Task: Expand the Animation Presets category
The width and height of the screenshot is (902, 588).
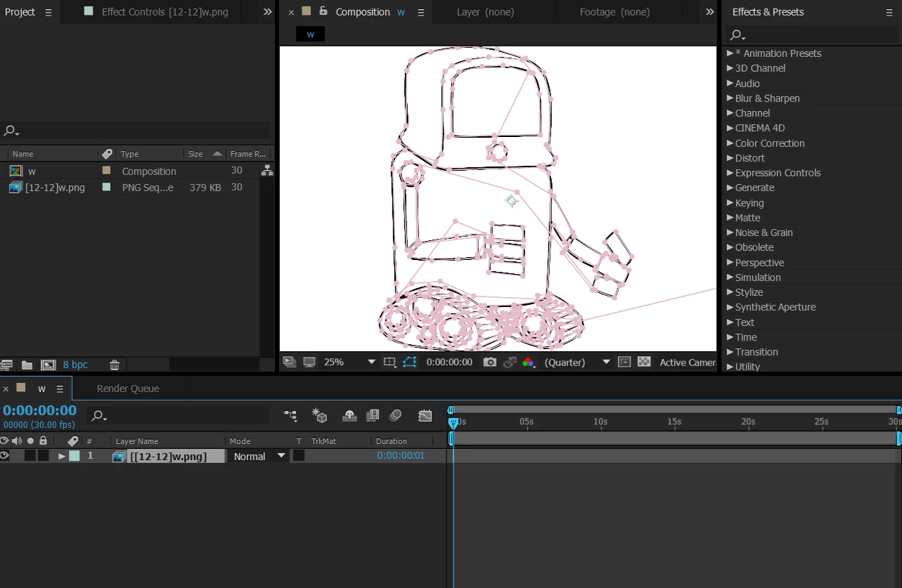Action: click(x=730, y=53)
